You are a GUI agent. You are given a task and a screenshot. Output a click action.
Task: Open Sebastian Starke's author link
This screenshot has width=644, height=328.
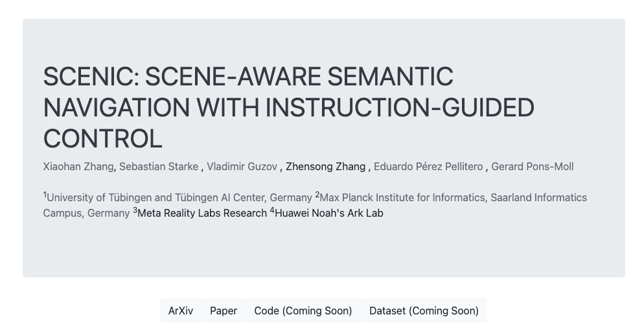159,167
